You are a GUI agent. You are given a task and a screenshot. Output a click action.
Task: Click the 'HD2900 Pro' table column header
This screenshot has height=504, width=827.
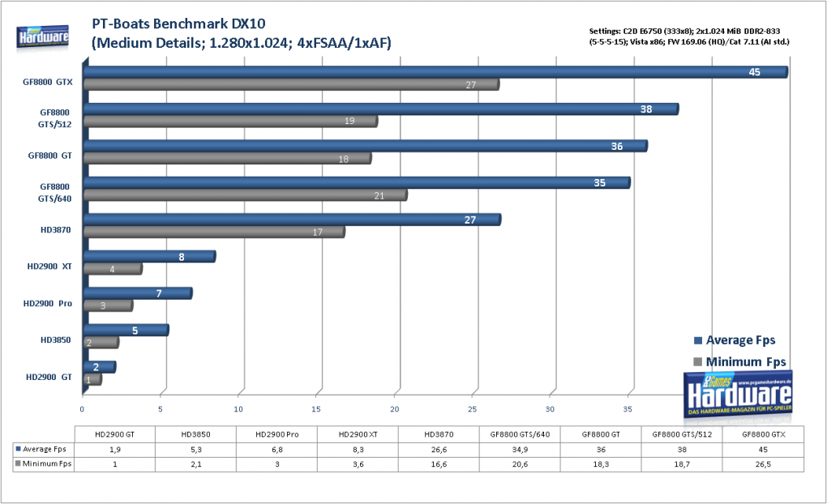click(277, 434)
